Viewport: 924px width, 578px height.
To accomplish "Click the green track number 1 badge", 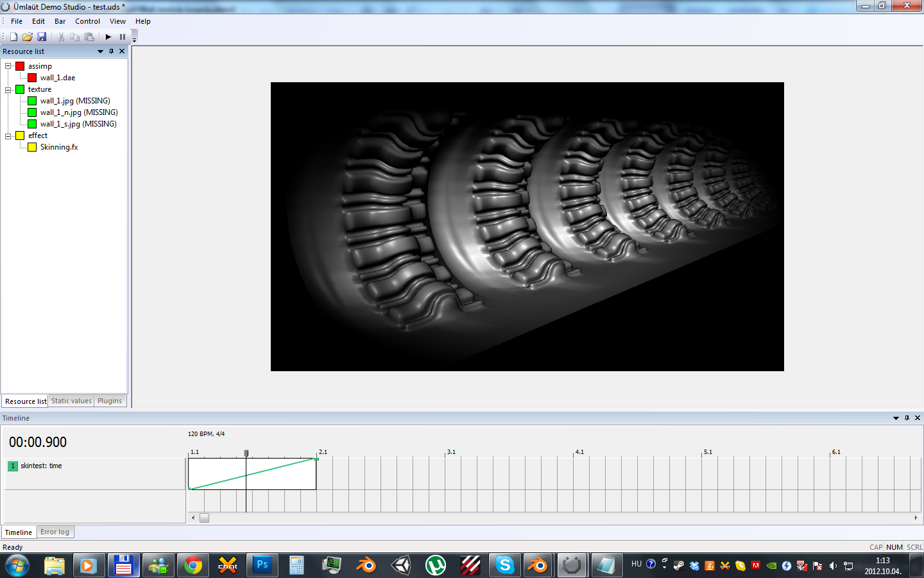I will click(13, 466).
